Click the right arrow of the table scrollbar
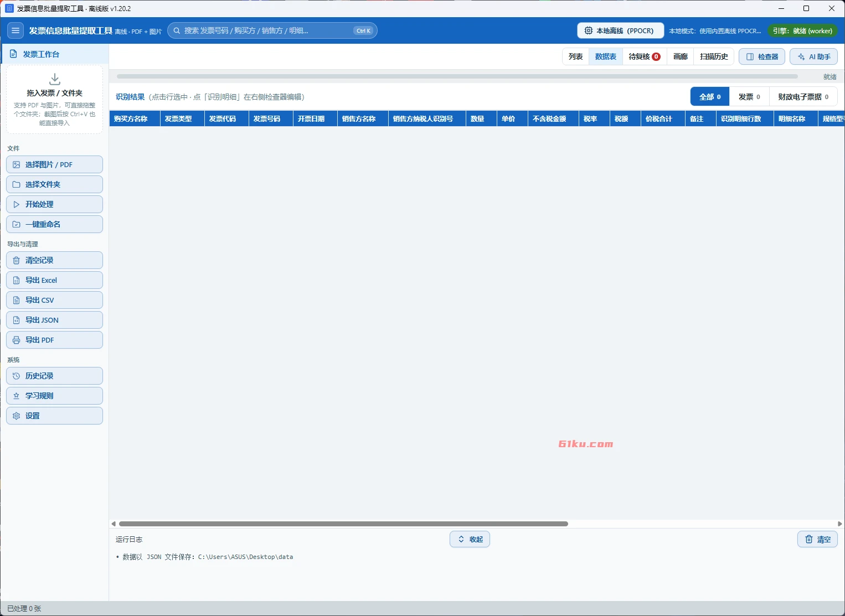The width and height of the screenshot is (845, 616). coord(839,524)
